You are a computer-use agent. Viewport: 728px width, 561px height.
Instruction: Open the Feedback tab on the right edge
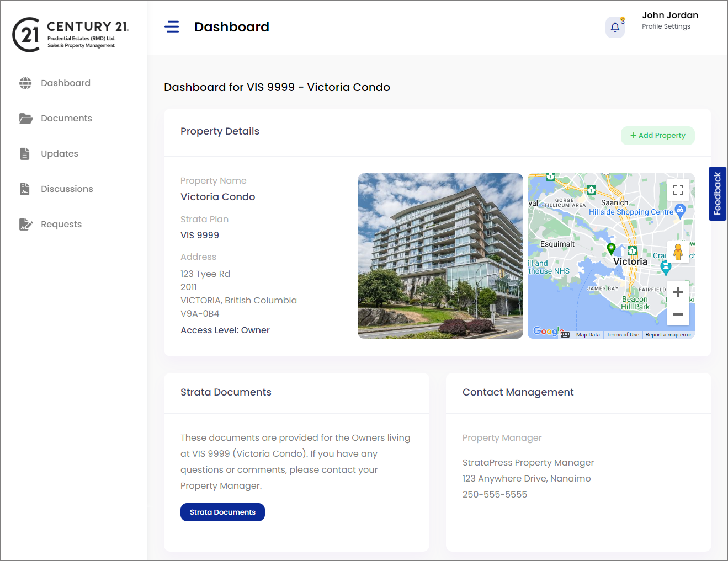click(717, 194)
